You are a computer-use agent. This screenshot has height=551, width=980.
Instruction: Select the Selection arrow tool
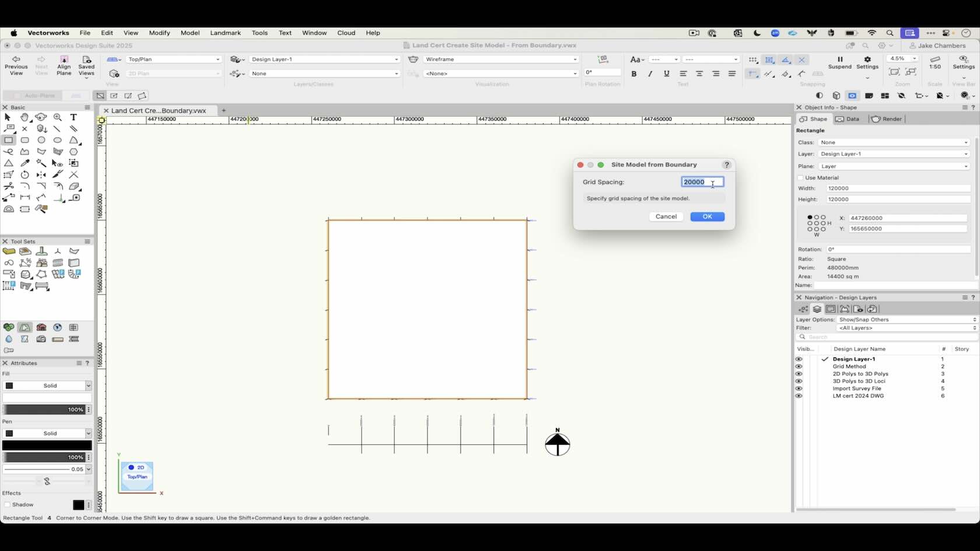(x=8, y=117)
